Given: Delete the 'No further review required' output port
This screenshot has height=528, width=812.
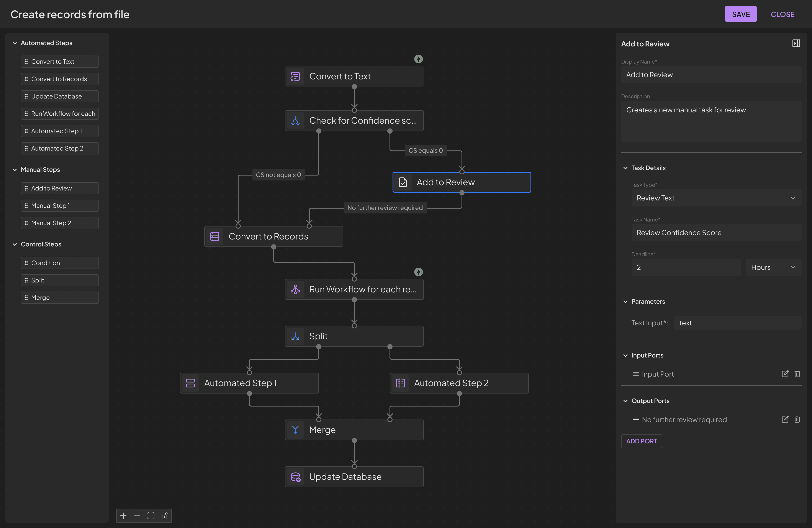Looking at the screenshot, I should 797,420.
